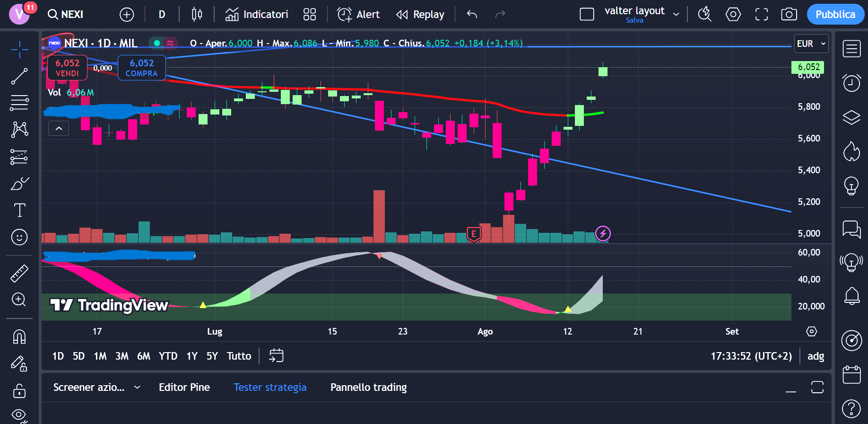Expand the Screener azio... dropdown

click(x=137, y=387)
